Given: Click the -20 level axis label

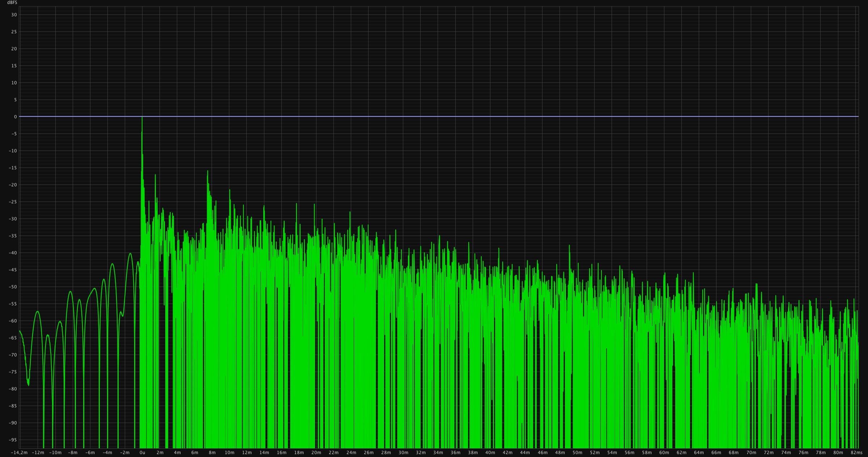Looking at the screenshot, I should click(x=13, y=185).
